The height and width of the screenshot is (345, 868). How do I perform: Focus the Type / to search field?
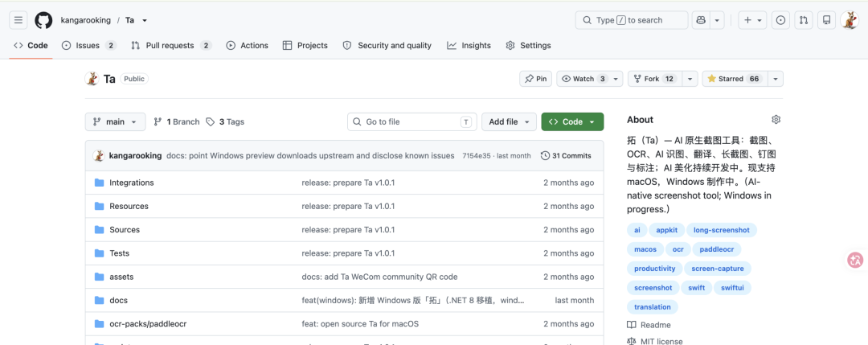[x=632, y=20]
